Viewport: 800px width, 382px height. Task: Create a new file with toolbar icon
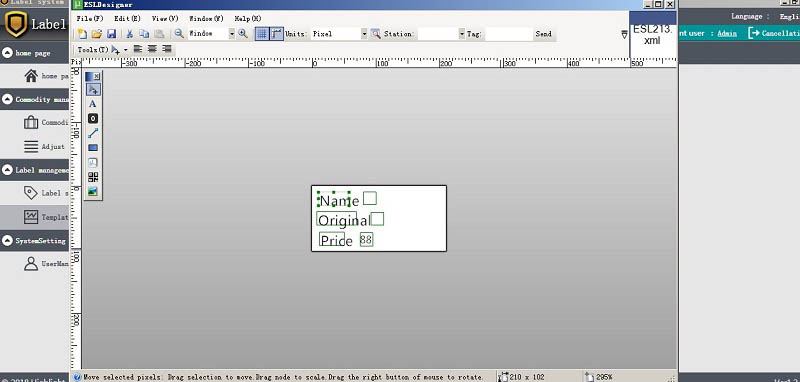click(x=82, y=34)
